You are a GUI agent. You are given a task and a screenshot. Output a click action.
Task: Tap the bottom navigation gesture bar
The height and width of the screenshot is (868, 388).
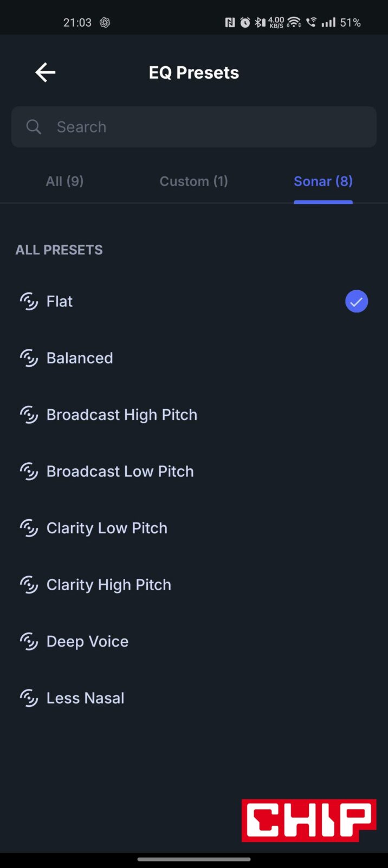(x=194, y=859)
